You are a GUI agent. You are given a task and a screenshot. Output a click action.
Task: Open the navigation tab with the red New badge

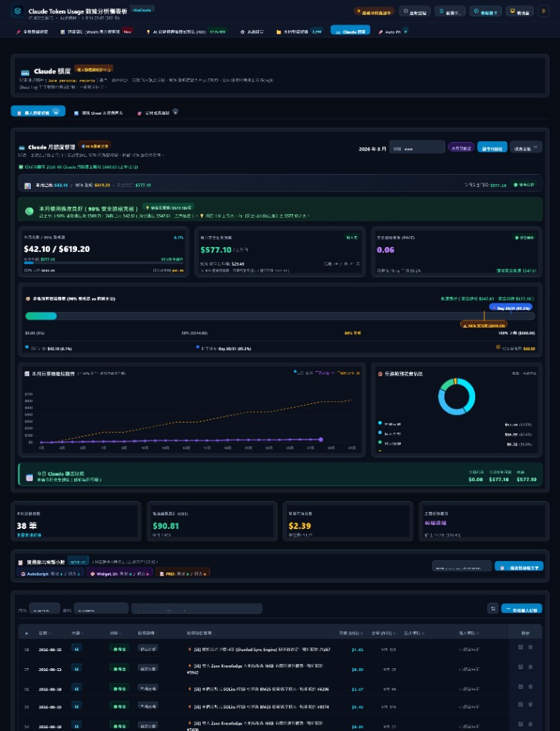coord(96,31)
